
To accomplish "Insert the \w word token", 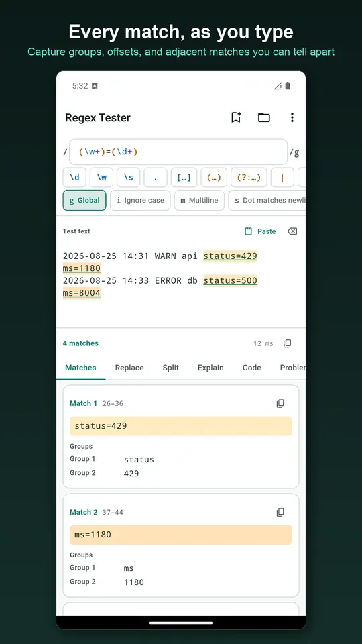I will pyautogui.click(x=101, y=177).
